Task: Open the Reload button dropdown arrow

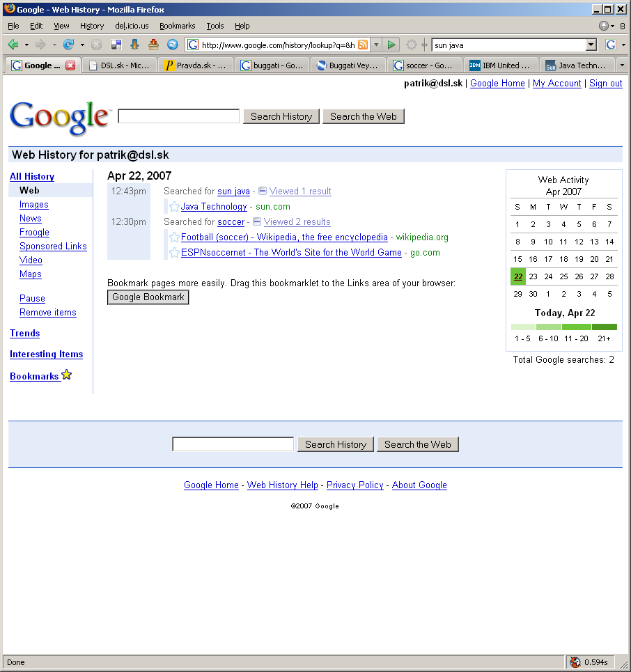Action: [82, 45]
